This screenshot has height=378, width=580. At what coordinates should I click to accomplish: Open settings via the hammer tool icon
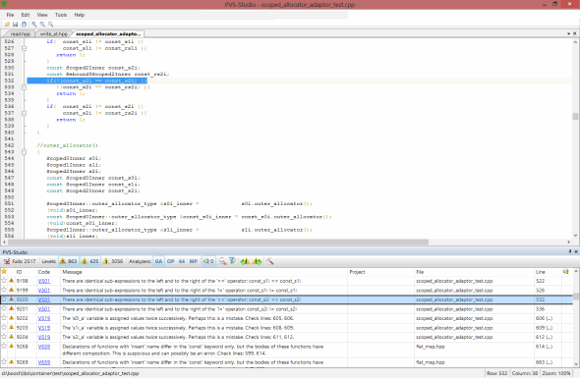point(270,261)
